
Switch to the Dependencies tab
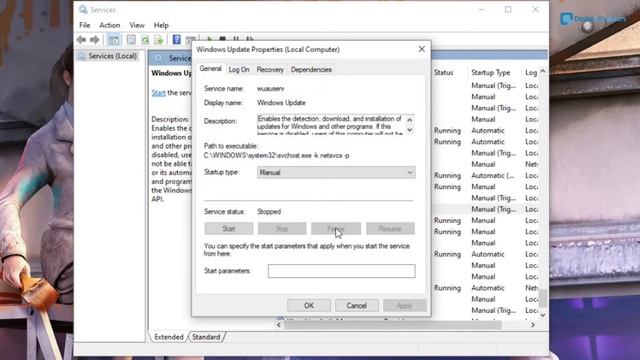pyautogui.click(x=311, y=69)
